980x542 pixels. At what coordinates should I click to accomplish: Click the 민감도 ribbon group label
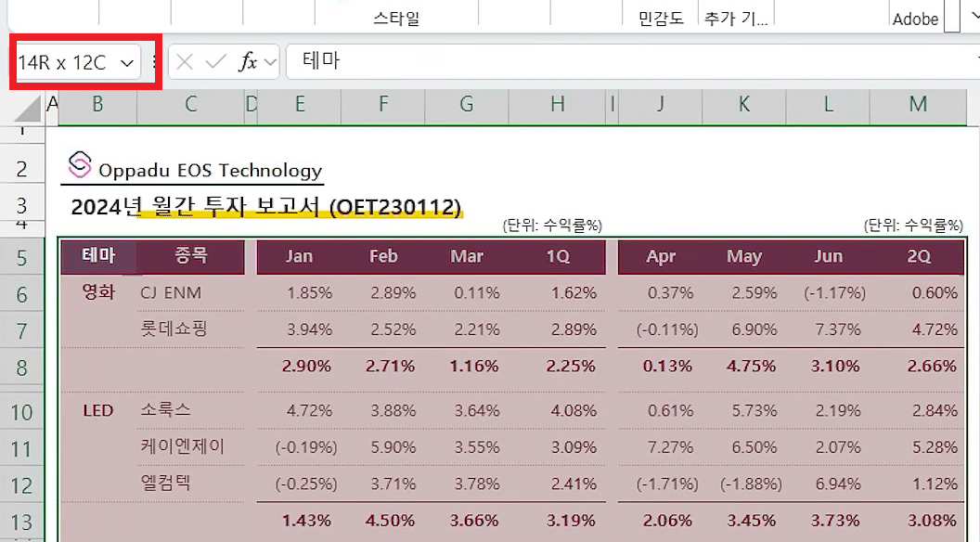click(661, 19)
